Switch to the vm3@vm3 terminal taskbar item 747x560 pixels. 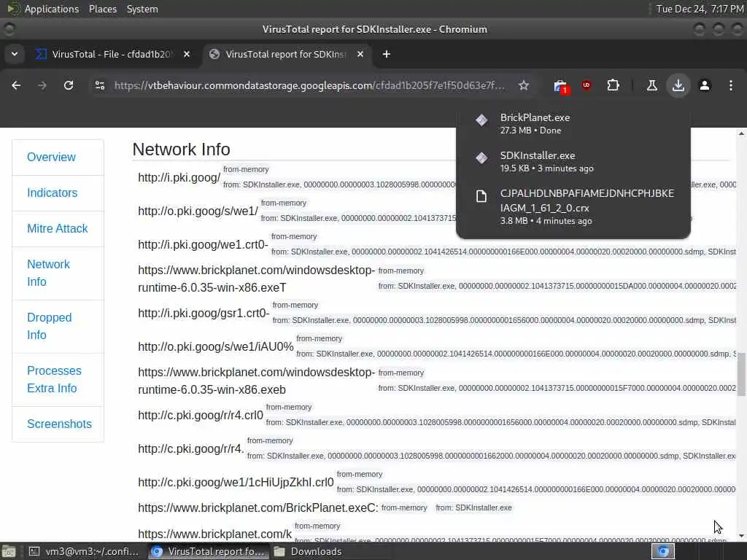click(x=85, y=551)
